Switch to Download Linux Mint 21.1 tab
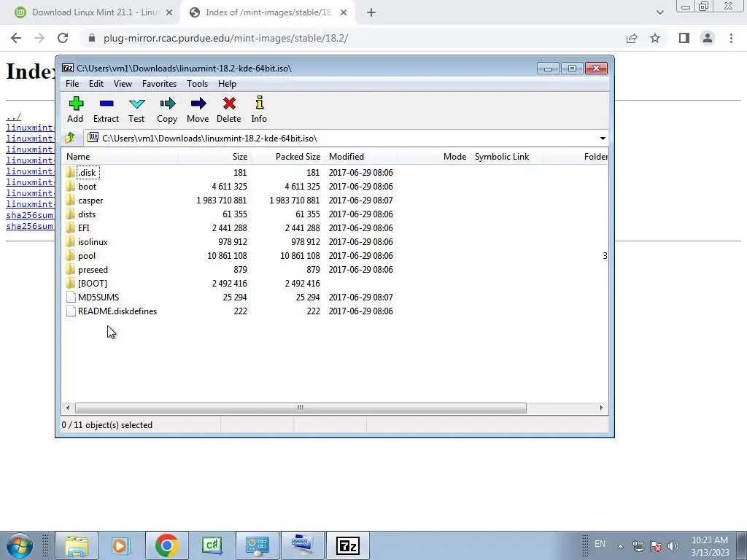Viewport: 747px width, 560px height. [x=94, y=13]
